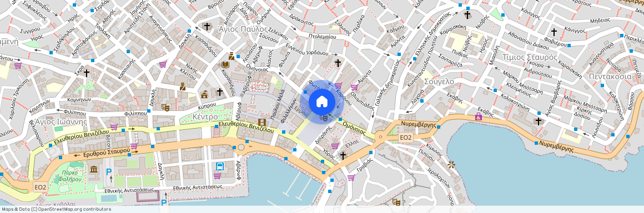Click the shopping bag icon near Εκάβης
The image size is (644, 213).
479,116
